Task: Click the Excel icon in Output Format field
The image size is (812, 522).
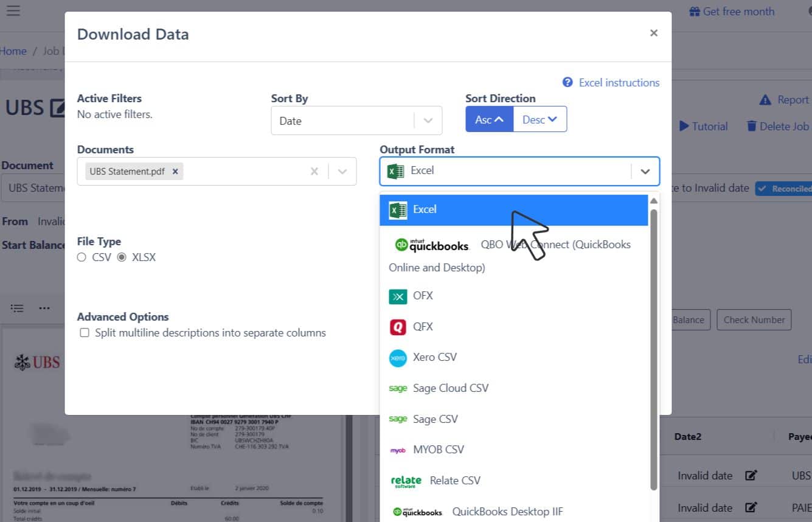Action: pyautogui.click(x=396, y=172)
